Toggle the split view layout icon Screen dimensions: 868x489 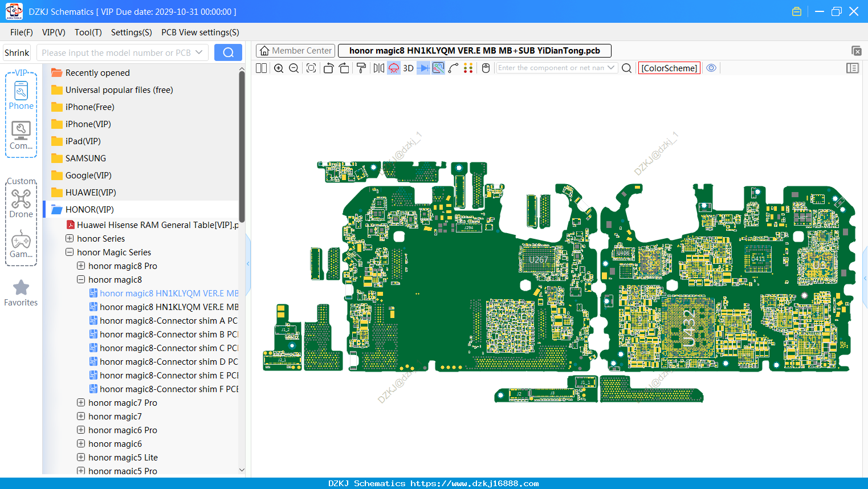[261, 68]
